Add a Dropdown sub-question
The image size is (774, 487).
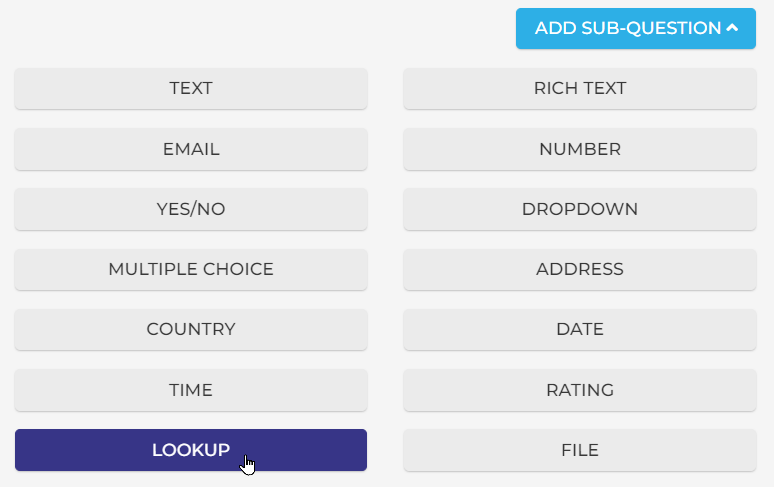tap(580, 209)
